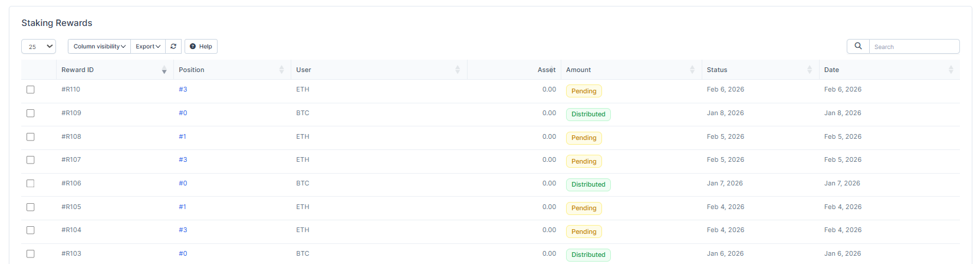Open position #0 link in row #R109
This screenshot has width=980, height=264.
coord(183,113)
